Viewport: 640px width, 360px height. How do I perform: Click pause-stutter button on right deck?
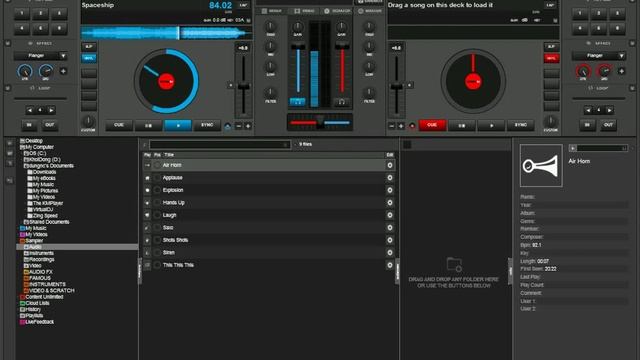[x=462, y=125]
